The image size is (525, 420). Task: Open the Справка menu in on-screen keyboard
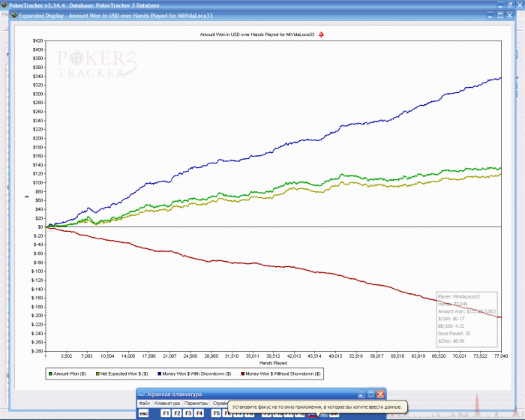pyautogui.click(x=220, y=403)
